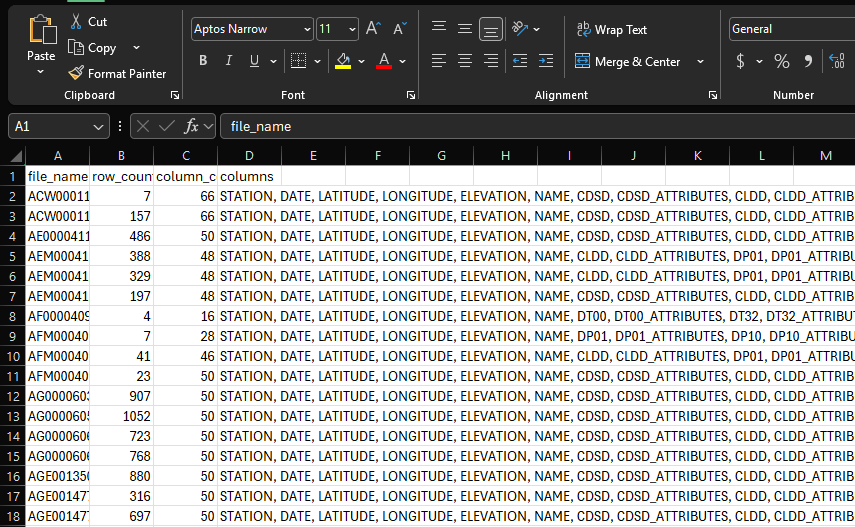This screenshot has height=527, width=855.
Task: Toggle bold formatting
Action: (203, 61)
